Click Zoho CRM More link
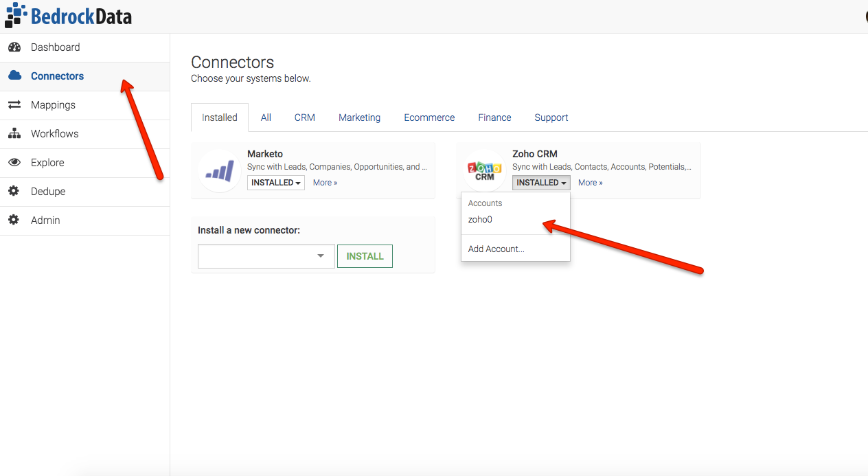868x476 pixels. tap(591, 183)
